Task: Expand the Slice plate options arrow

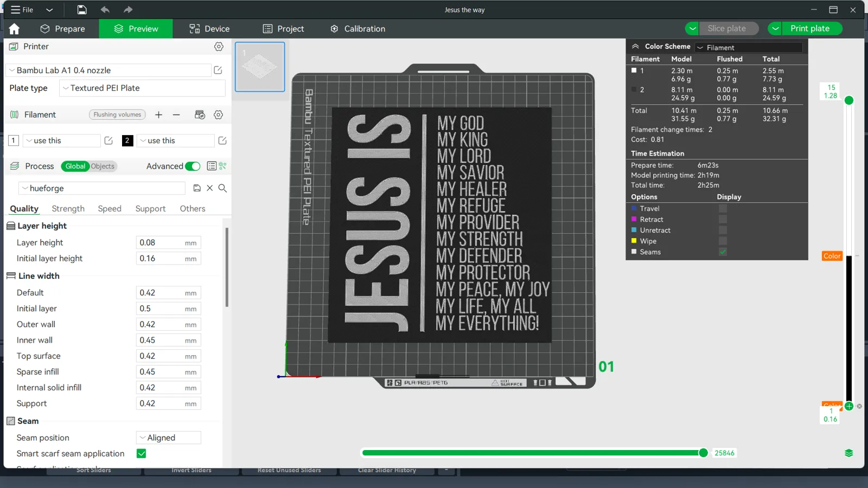Action: pos(692,28)
